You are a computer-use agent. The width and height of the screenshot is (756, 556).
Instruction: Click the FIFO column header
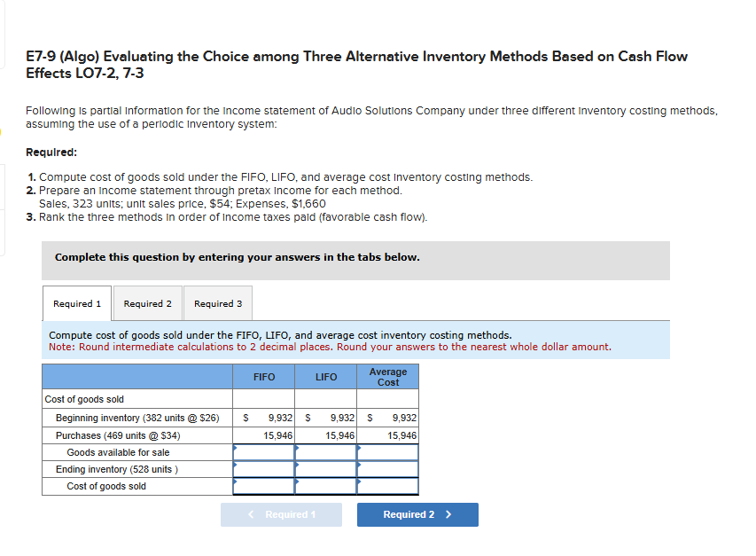point(264,377)
